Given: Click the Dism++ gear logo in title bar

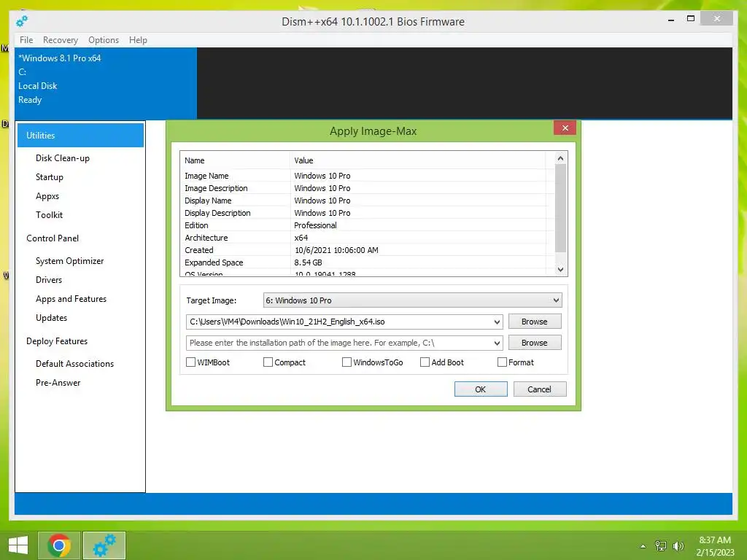Looking at the screenshot, I should [22, 21].
